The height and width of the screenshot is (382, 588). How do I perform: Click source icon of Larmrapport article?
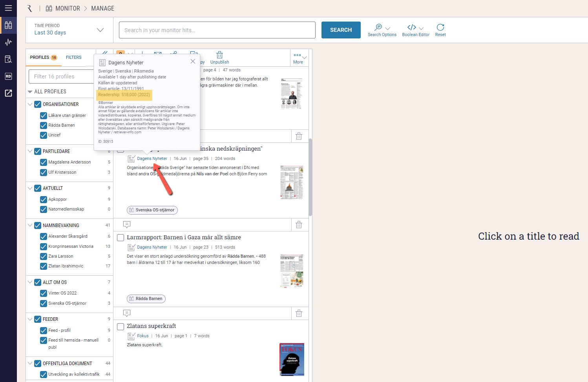pyautogui.click(x=131, y=247)
